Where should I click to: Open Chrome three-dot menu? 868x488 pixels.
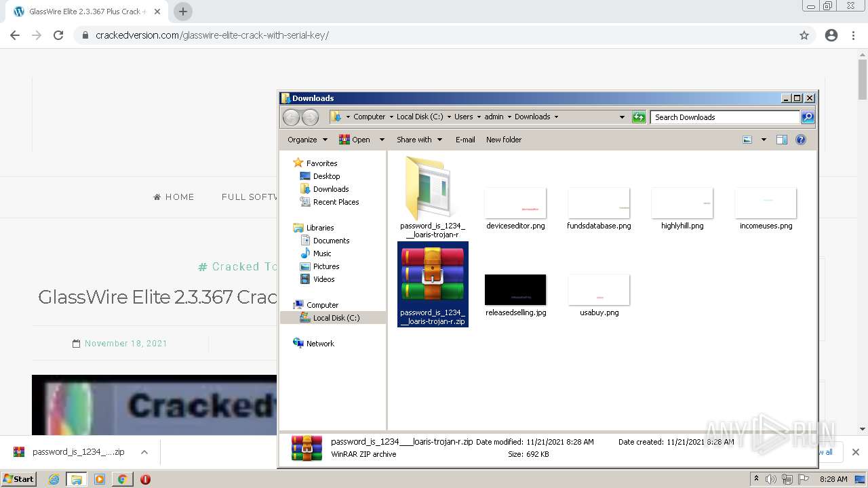pos(853,35)
